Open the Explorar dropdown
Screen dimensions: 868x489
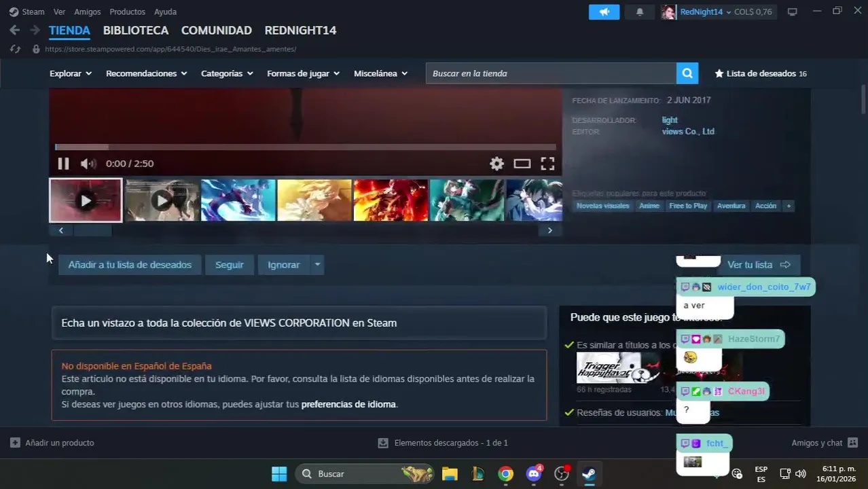coord(71,73)
